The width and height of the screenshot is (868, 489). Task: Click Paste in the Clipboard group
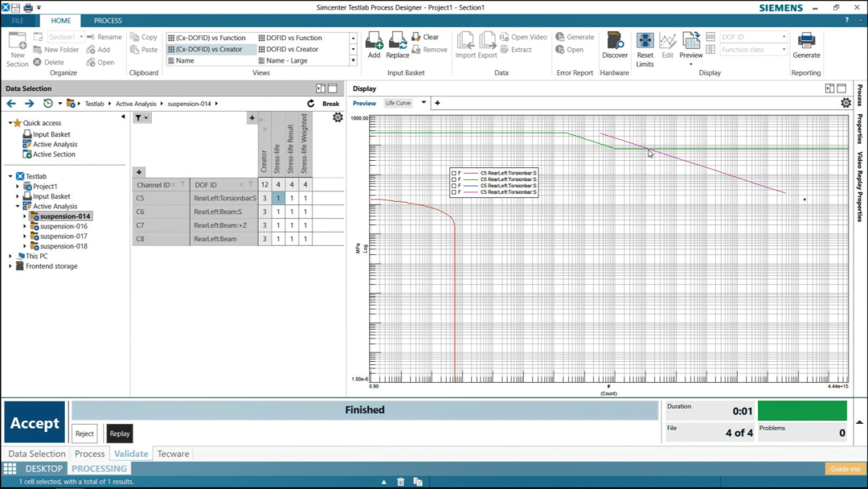pyautogui.click(x=144, y=50)
